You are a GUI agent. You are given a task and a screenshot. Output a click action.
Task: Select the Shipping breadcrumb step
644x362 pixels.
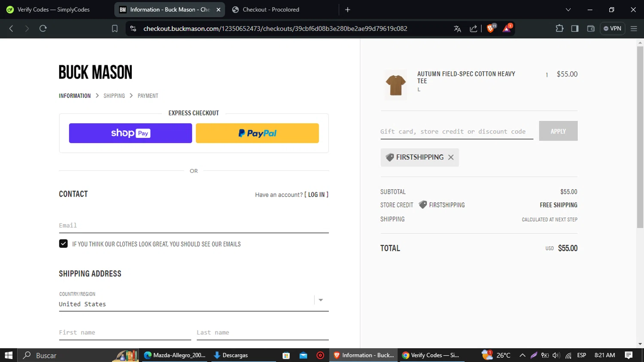[x=114, y=96]
